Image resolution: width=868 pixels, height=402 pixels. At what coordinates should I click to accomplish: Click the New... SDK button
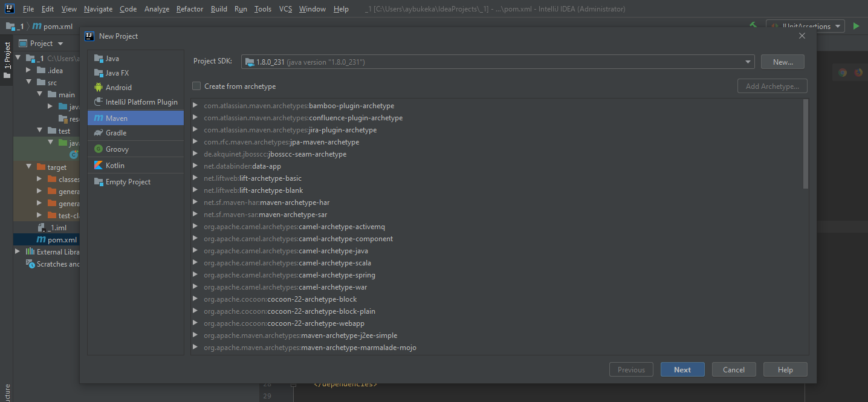783,62
